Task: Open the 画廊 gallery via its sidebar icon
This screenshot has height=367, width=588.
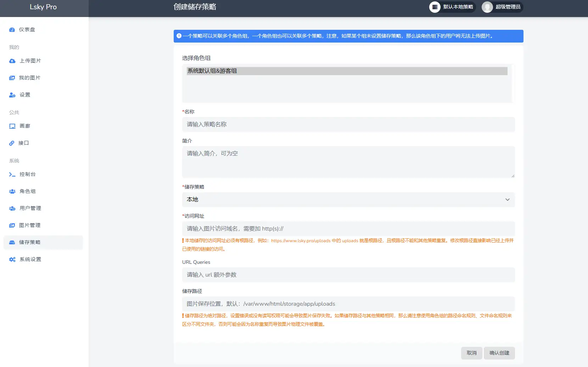Action: [12, 126]
